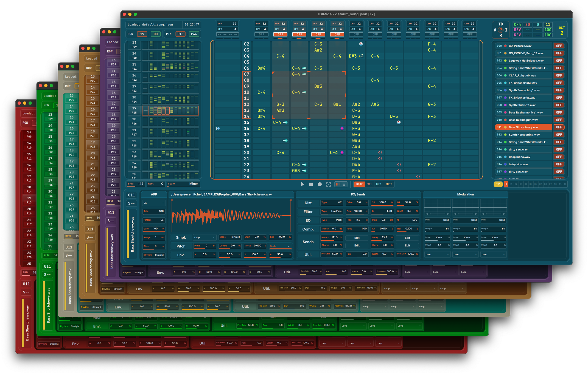Select the circled P mode button

(501, 30)
